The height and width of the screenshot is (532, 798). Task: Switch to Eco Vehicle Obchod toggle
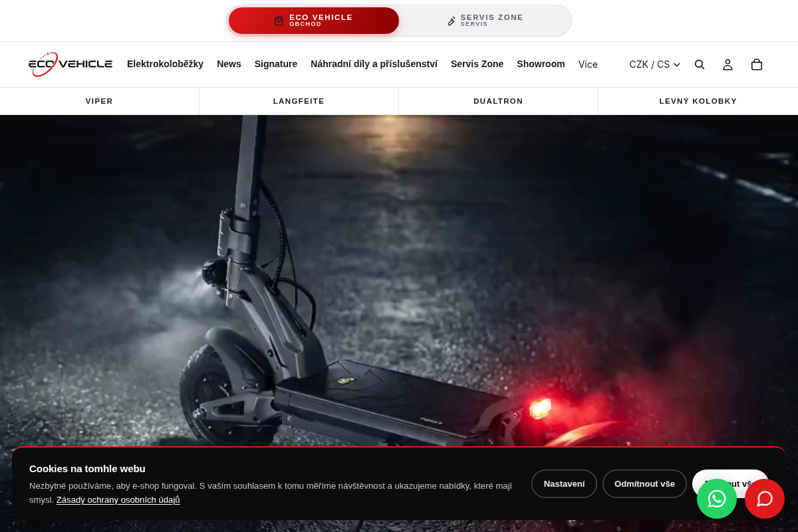point(314,21)
